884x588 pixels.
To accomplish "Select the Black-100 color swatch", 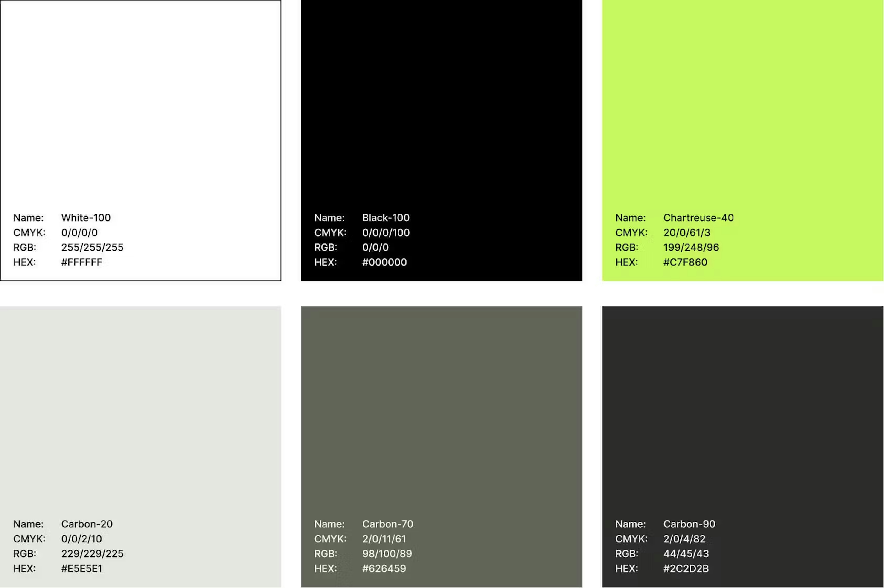I will tap(441, 113).
